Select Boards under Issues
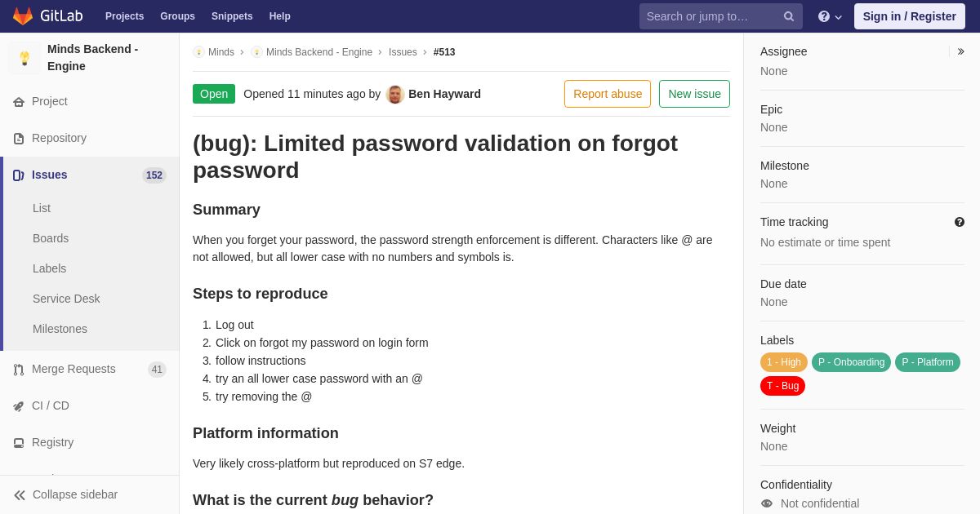Viewport: 980px width, 514px height. click(x=51, y=238)
